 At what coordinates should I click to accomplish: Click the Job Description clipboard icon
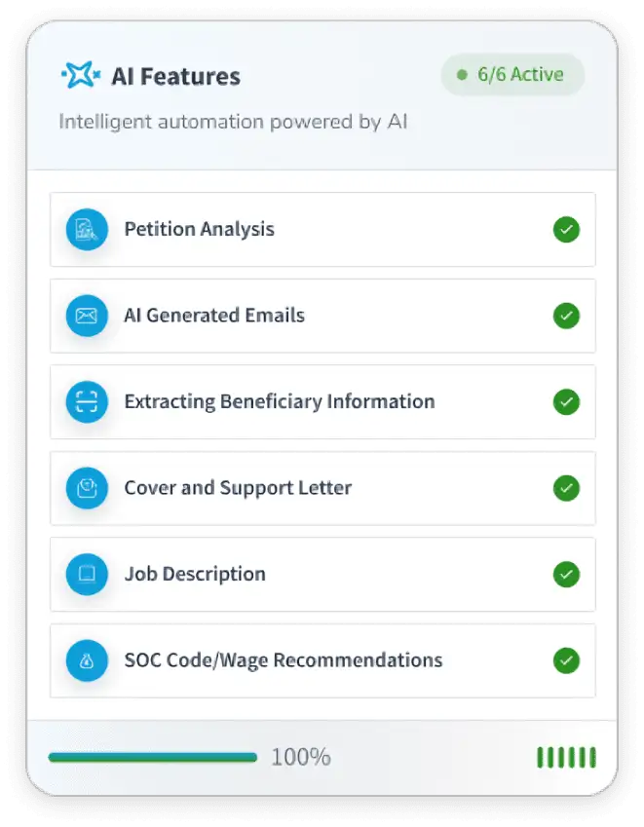[87, 574]
